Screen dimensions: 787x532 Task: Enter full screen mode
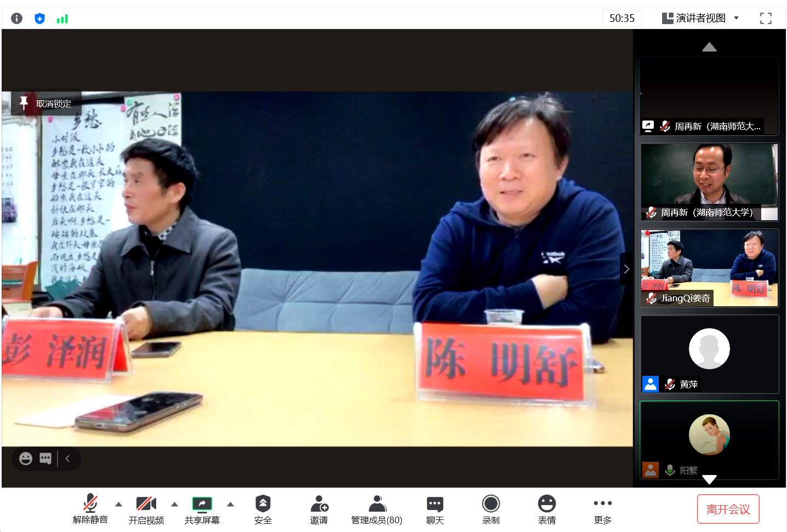(x=766, y=18)
